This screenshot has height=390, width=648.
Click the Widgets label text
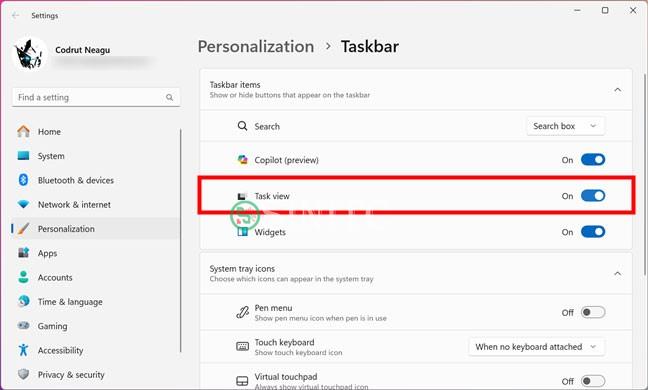[x=270, y=232]
